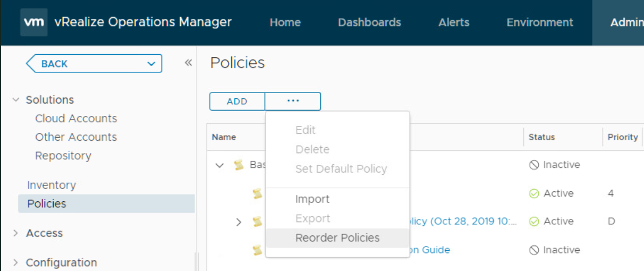Select the Administration tab
Viewport: 644px width, 271px height.
[x=618, y=22]
